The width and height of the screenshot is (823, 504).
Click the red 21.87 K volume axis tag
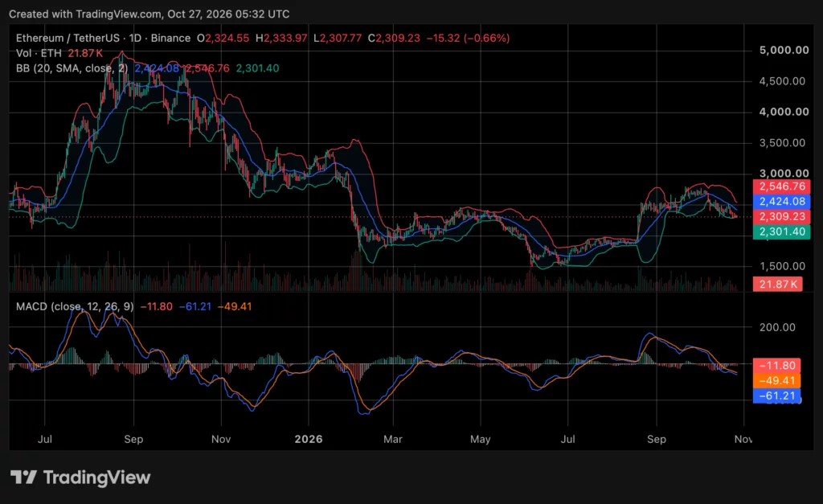(778, 284)
